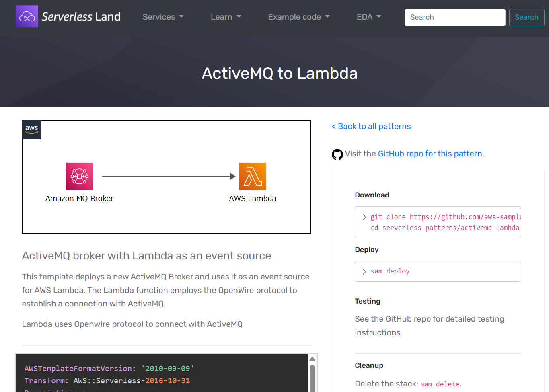Click the prompt arrow beside sam deploy
Screen dimensions: 549x392
[364, 272]
